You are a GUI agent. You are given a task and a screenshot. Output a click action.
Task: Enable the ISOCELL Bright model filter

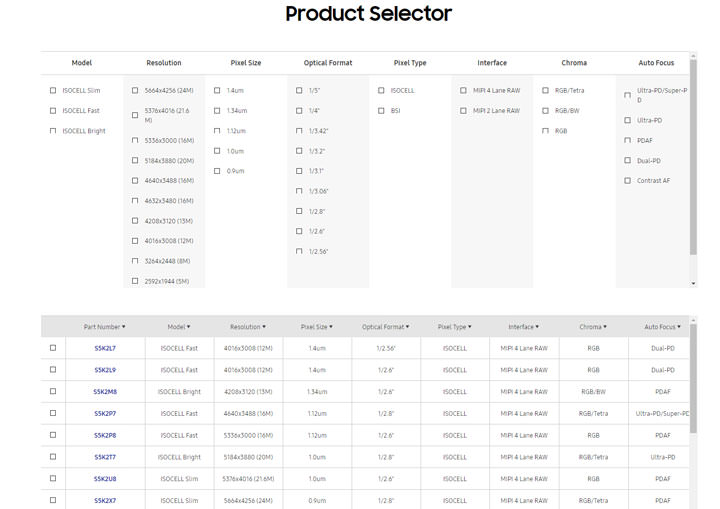53,131
